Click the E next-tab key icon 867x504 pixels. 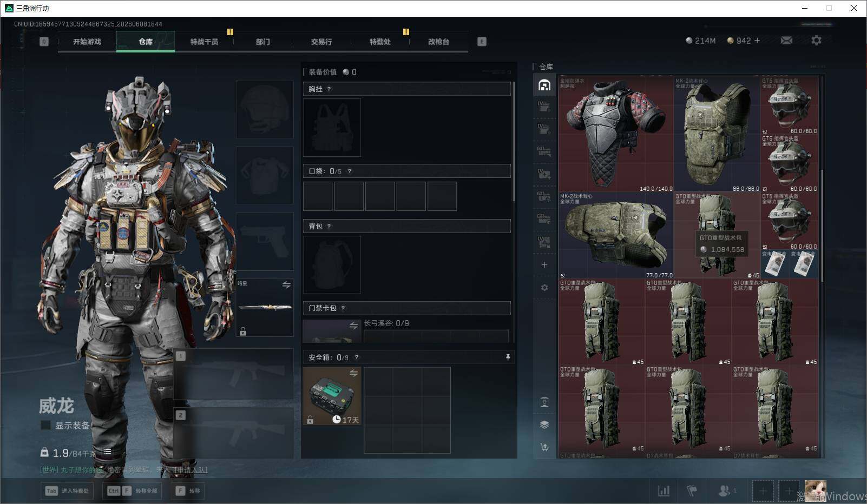(x=482, y=42)
